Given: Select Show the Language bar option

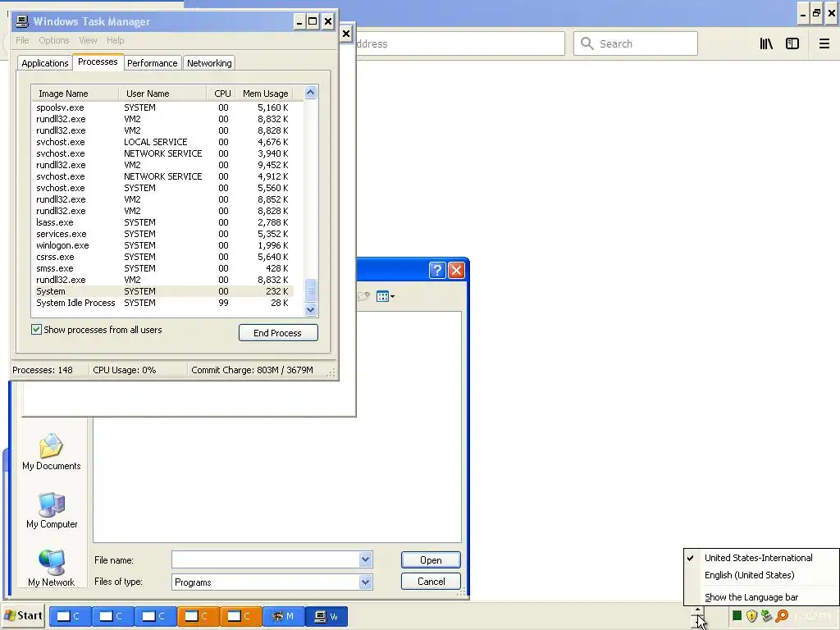Looking at the screenshot, I should (751, 597).
